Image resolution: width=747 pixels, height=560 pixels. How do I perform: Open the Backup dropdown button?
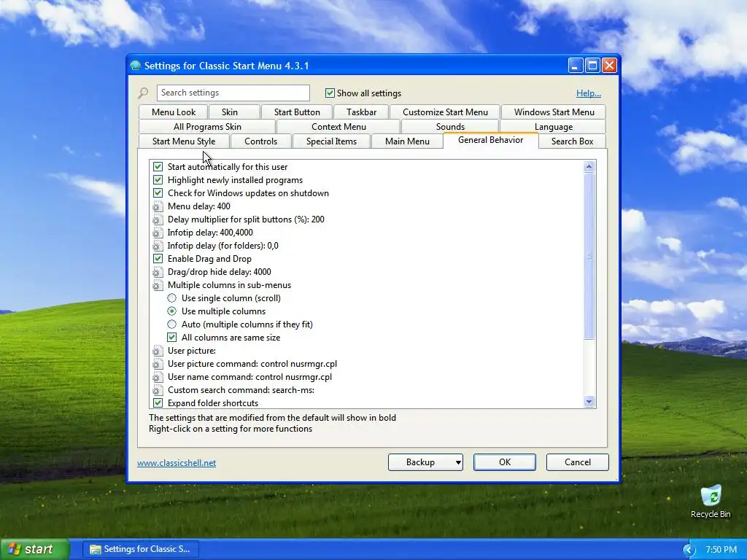coord(425,462)
